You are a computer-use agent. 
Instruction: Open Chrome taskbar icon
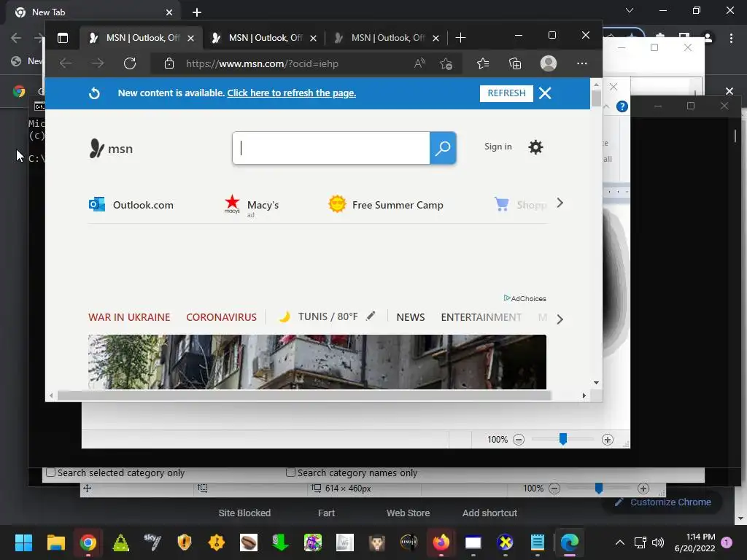(x=88, y=542)
